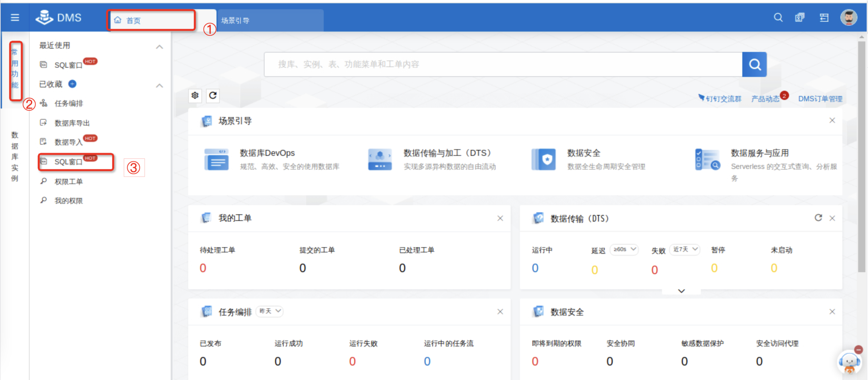Close the 我的工单 card
Image resolution: width=868 pixels, height=380 pixels.
point(500,218)
